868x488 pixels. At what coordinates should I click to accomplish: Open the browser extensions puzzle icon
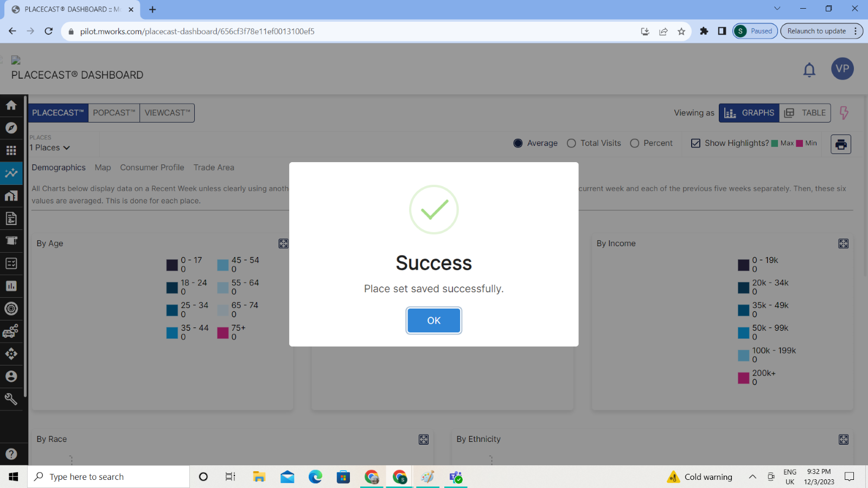pyautogui.click(x=704, y=31)
